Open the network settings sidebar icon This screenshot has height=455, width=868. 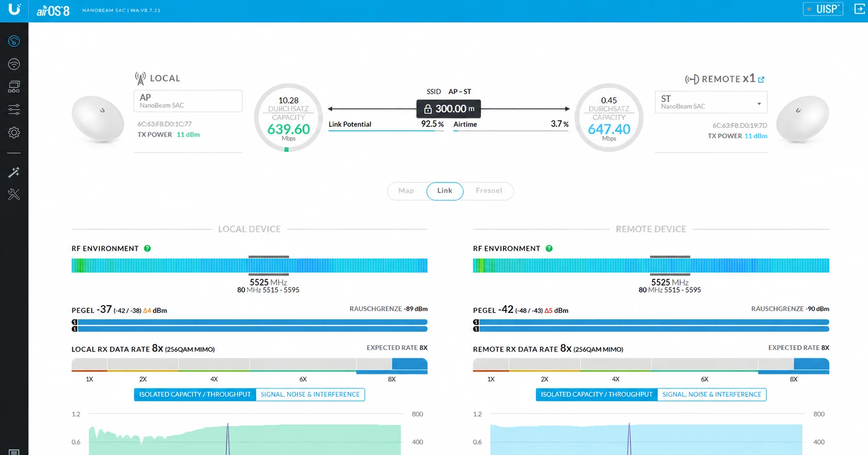pyautogui.click(x=14, y=87)
